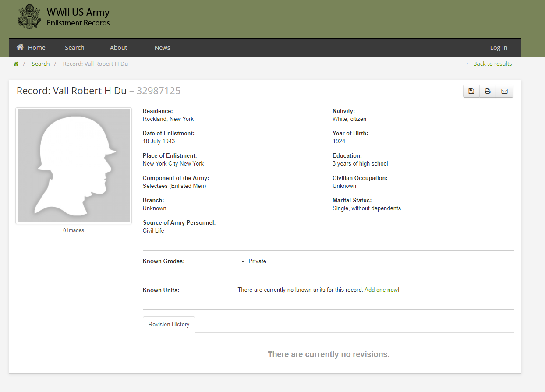The height and width of the screenshot is (392, 545).
Task: Click the Search breadcrumb link
Action: pos(40,64)
